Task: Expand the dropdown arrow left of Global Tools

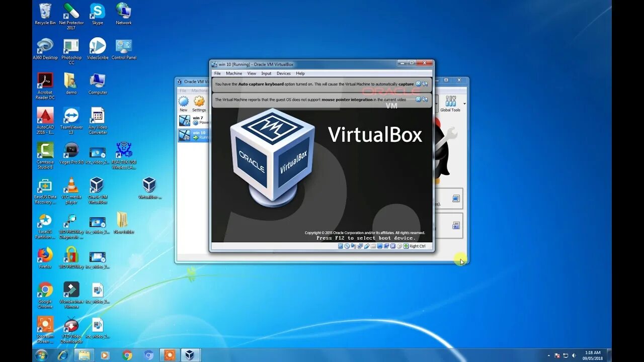Action: coord(437,104)
